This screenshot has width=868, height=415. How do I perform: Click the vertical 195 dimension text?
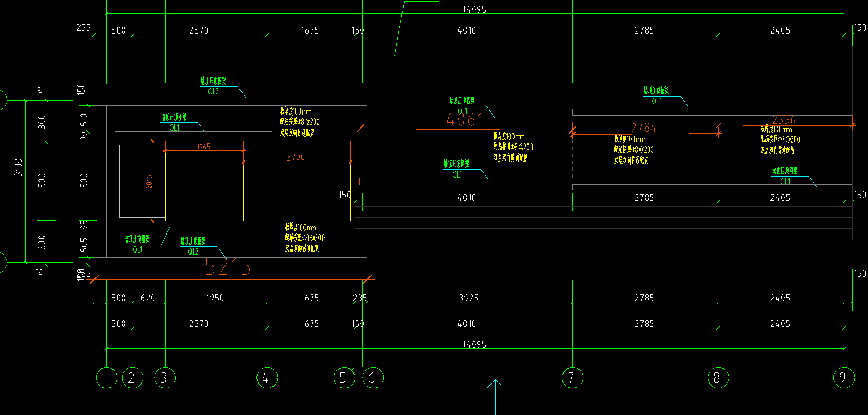click(84, 226)
